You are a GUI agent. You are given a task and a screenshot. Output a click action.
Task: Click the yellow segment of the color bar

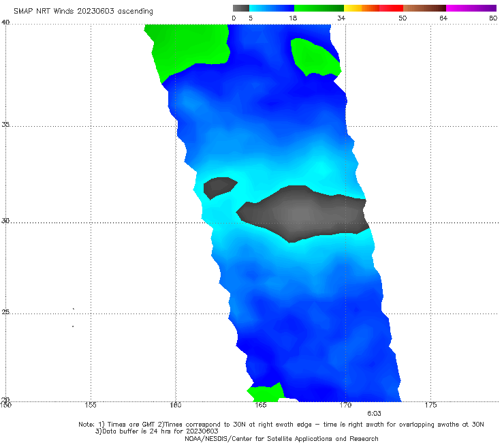tap(353, 8)
